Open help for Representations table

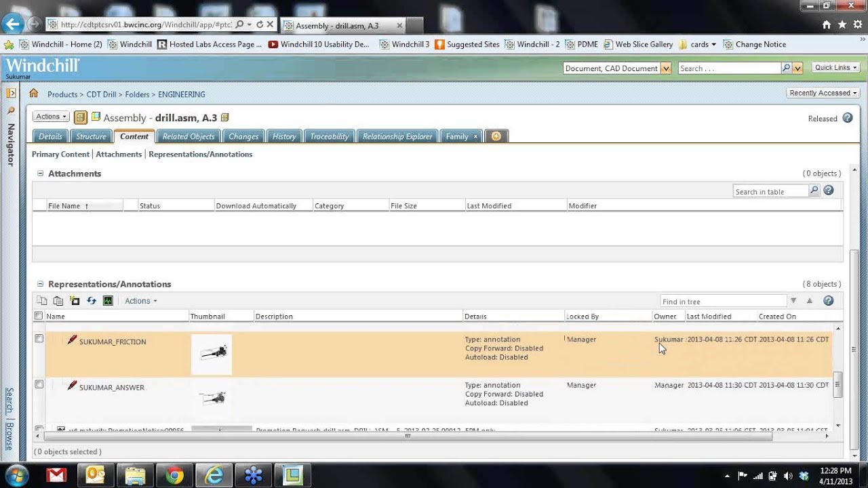828,301
